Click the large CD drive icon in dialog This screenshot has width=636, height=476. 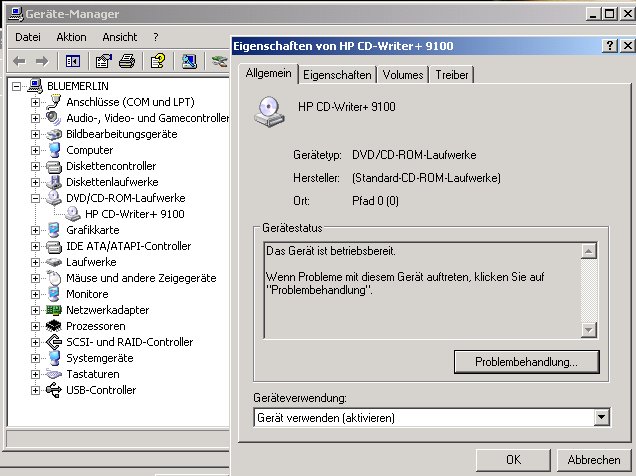pyautogui.click(x=269, y=112)
